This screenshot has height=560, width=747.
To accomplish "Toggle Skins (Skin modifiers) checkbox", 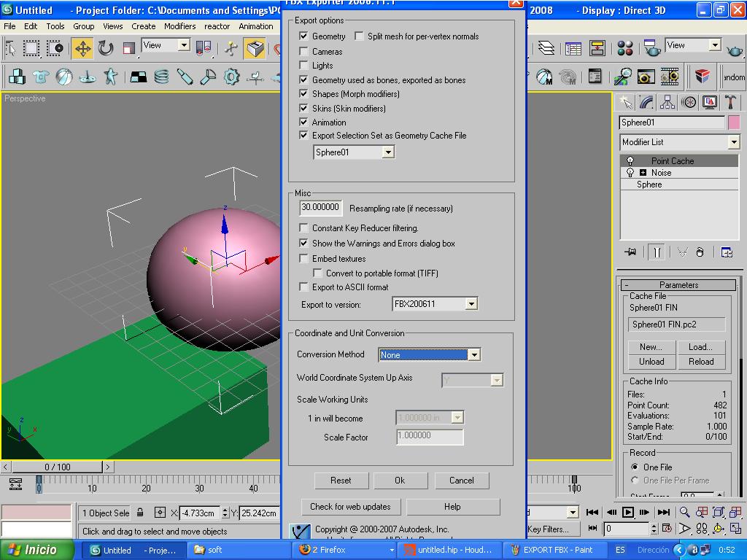I will click(x=303, y=108).
